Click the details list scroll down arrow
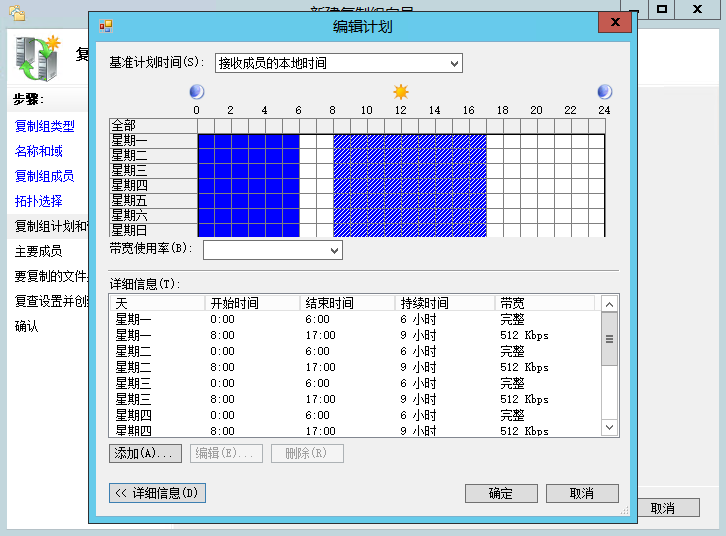This screenshot has width=726, height=536. 609,427
